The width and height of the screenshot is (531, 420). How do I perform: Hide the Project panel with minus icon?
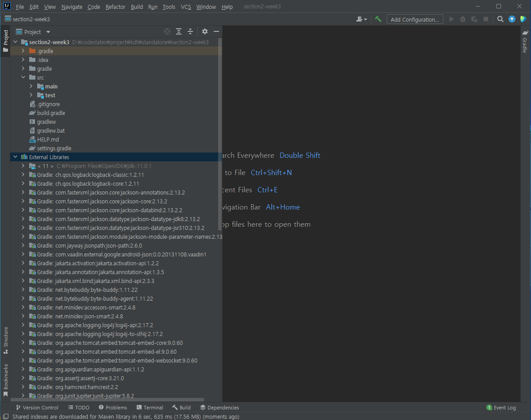point(216,31)
